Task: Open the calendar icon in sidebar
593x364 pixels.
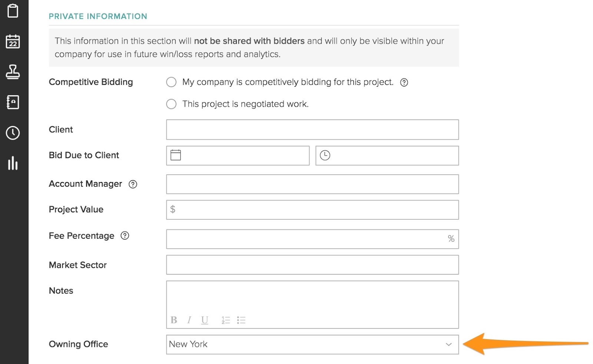Action: pyautogui.click(x=13, y=42)
